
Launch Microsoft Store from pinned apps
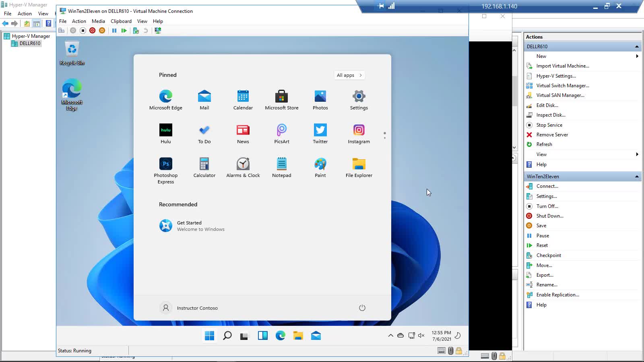[x=282, y=100]
